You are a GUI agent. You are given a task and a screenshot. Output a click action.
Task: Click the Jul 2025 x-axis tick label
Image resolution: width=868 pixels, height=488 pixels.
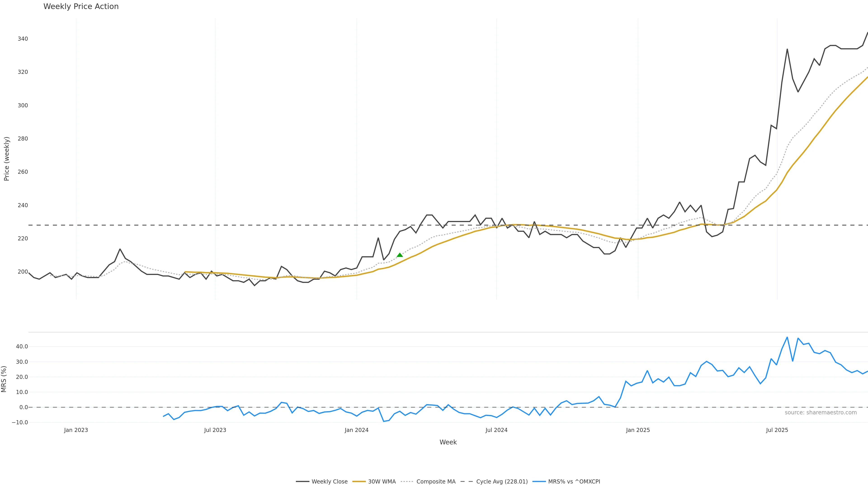tap(777, 430)
